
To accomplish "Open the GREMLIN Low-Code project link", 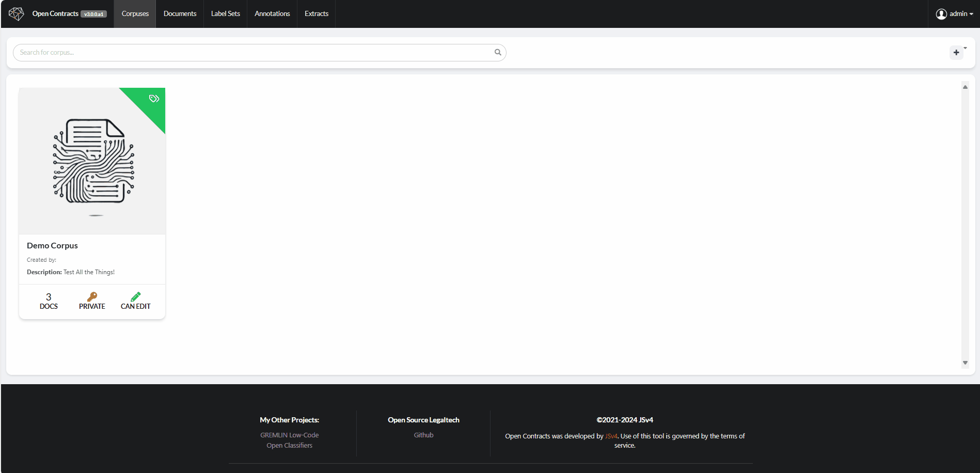I will click(289, 434).
